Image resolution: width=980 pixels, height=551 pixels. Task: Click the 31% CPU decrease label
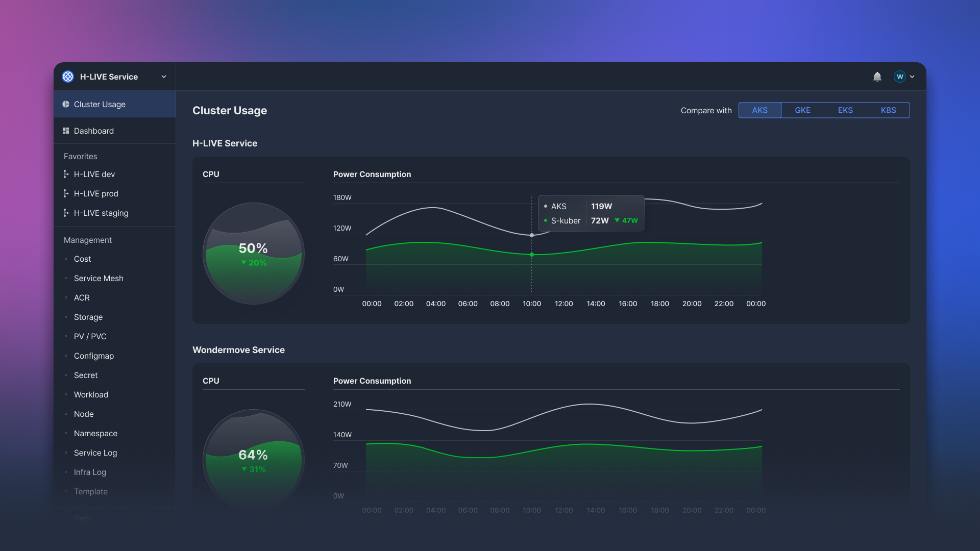pos(254,469)
